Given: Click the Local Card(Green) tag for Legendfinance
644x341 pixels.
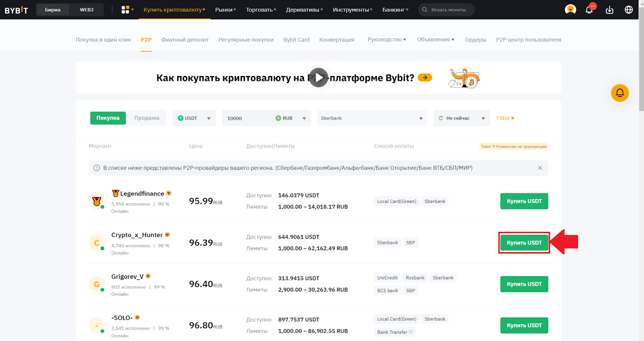Looking at the screenshot, I should click(x=396, y=201).
